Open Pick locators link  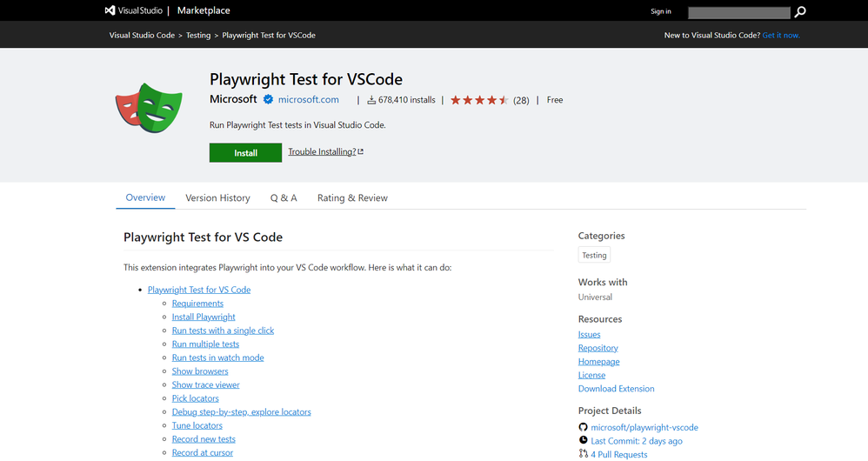[195, 398]
